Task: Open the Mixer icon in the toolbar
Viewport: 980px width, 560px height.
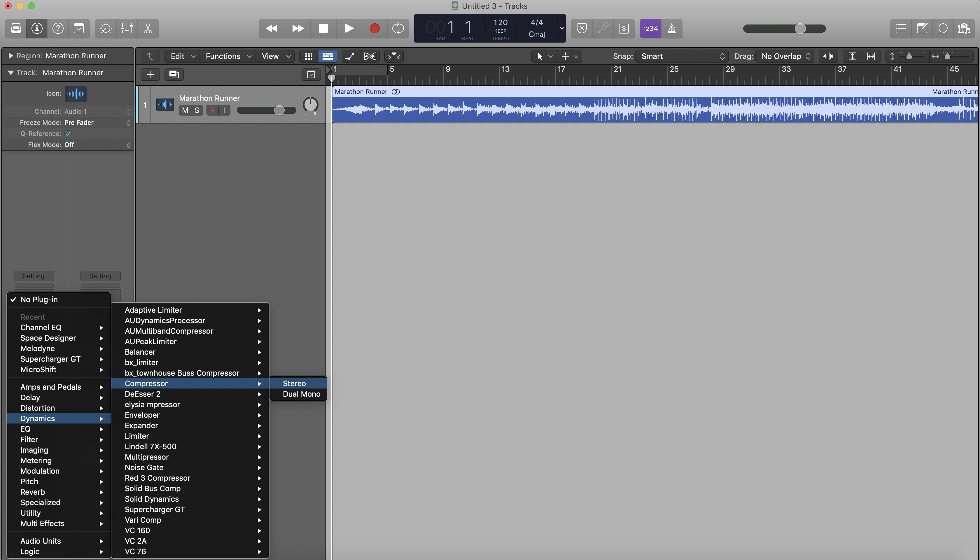Action: pos(127,29)
